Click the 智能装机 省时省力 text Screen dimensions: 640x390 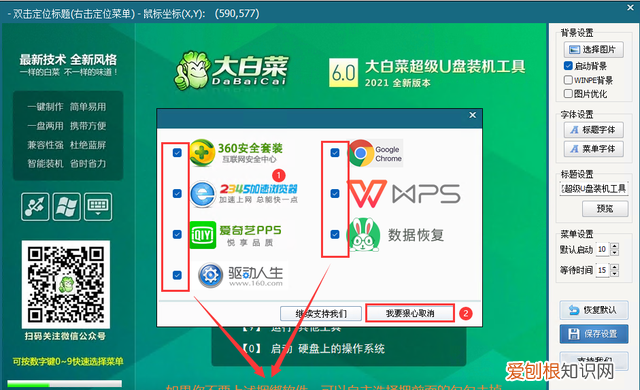67,164
